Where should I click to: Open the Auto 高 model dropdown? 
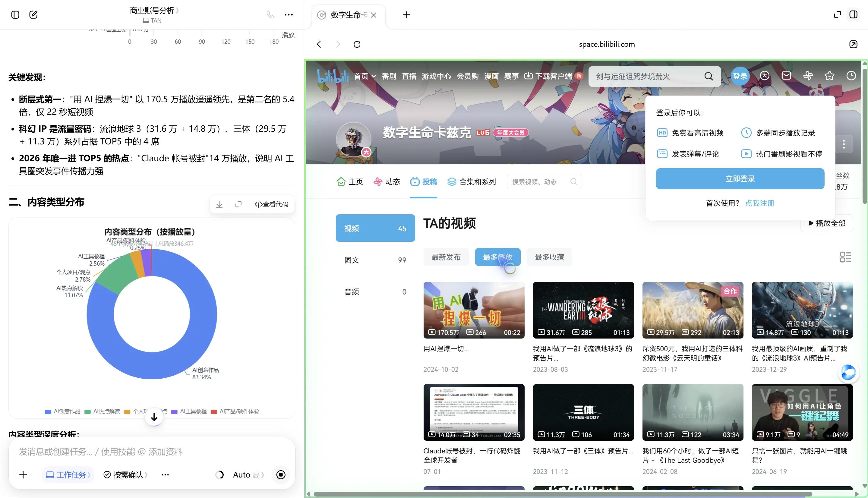pos(248,475)
